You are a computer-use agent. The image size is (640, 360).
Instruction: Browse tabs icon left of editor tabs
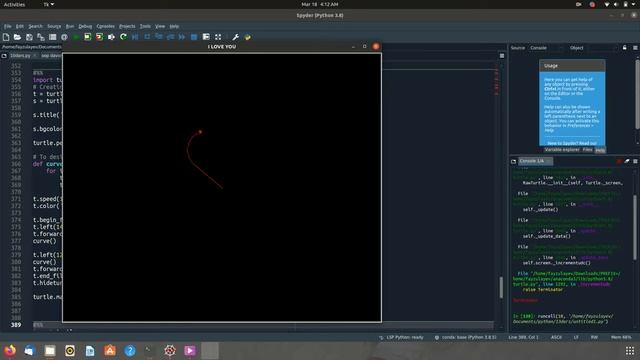pos(4,56)
